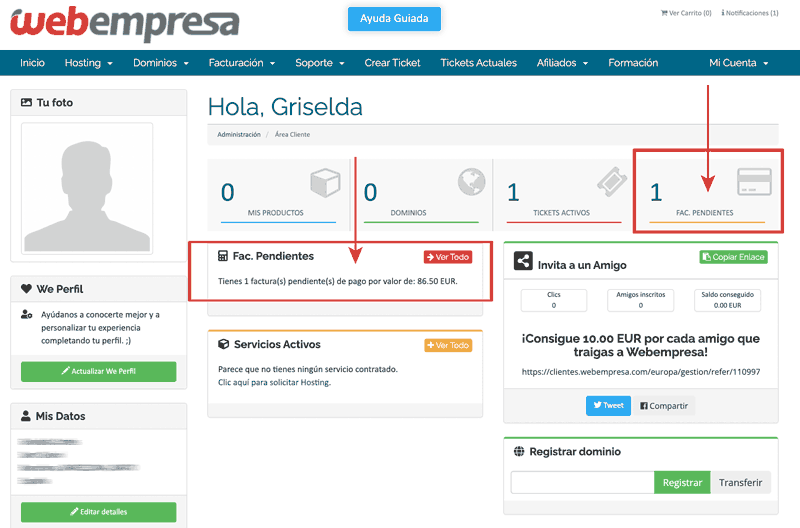Click pending invoice text 86.50 EUR
This screenshot has width=800, height=528.
(338, 281)
